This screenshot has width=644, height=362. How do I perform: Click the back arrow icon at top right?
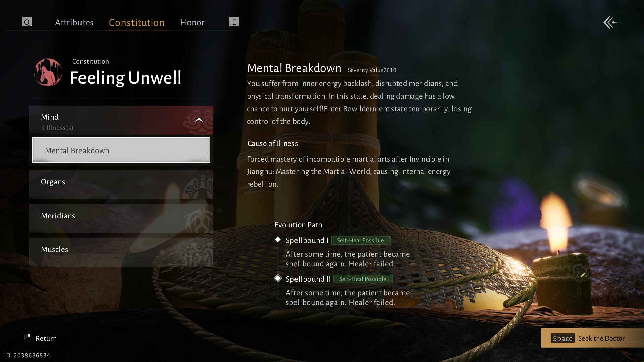point(612,22)
